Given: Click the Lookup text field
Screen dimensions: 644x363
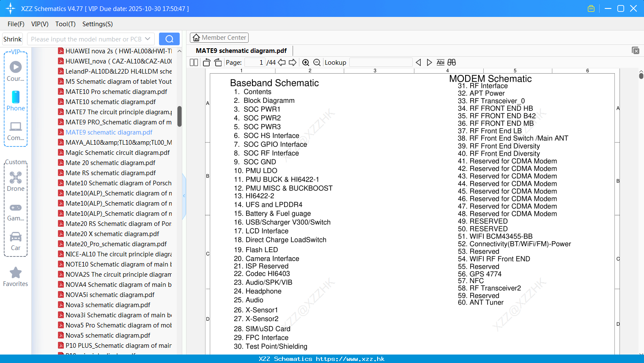Looking at the screenshot, I should pyautogui.click(x=381, y=63).
